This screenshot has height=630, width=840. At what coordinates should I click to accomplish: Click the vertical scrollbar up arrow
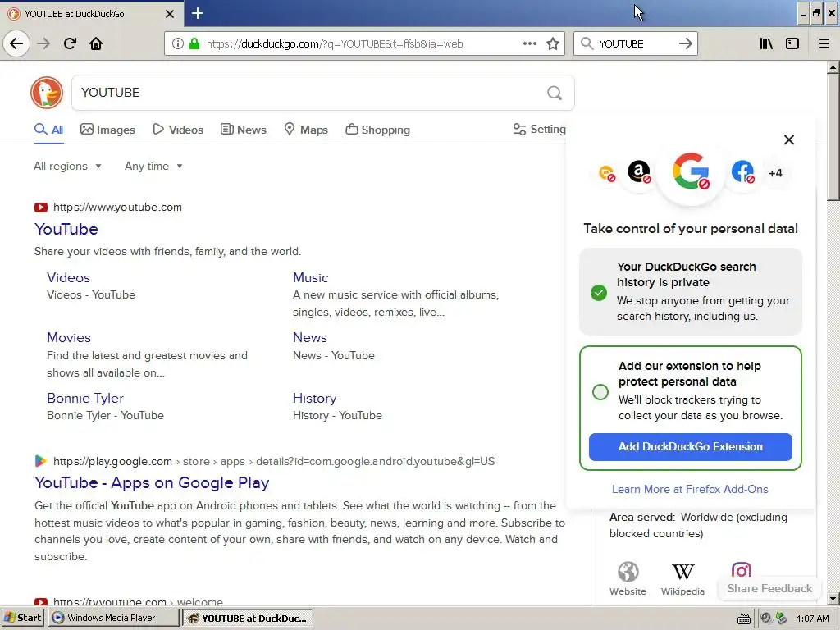tap(833, 67)
